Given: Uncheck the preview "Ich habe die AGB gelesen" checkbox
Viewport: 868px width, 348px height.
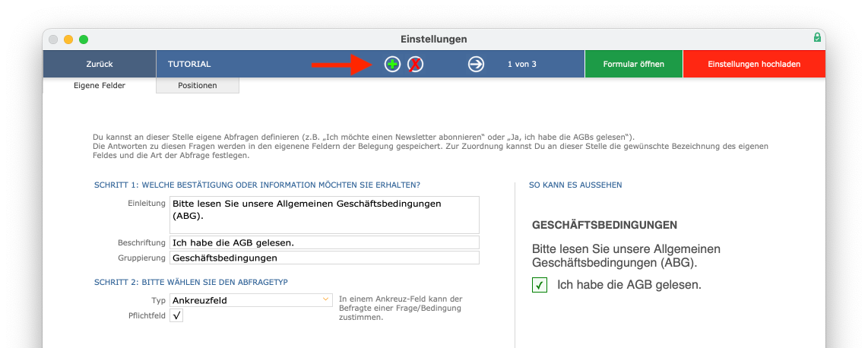Looking at the screenshot, I should coord(540,285).
